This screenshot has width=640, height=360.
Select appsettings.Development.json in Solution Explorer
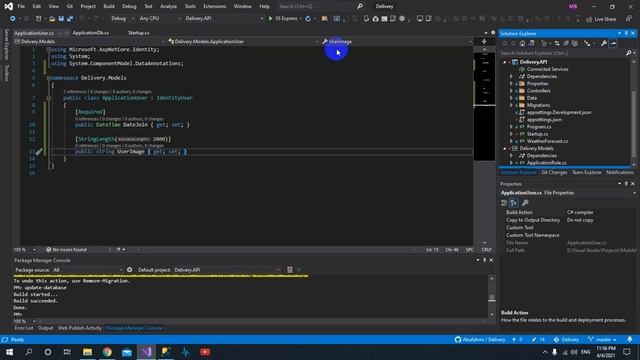(x=559, y=113)
